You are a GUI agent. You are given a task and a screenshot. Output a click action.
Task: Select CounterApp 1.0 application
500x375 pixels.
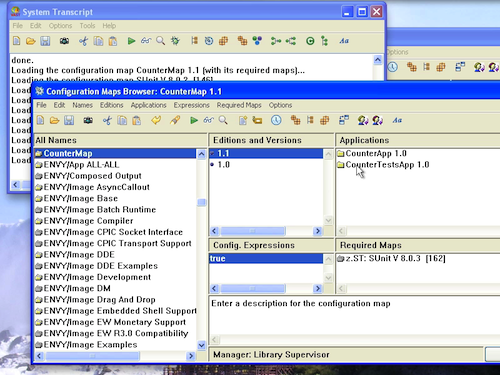coord(372,153)
